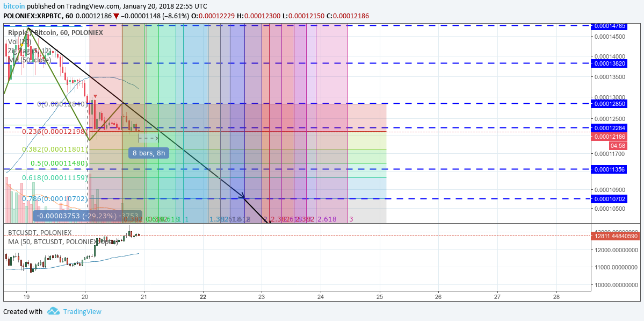Screen dimensions: 644x321
Task: Click the Fibonacci time zone label 3
Action: [x=351, y=219]
